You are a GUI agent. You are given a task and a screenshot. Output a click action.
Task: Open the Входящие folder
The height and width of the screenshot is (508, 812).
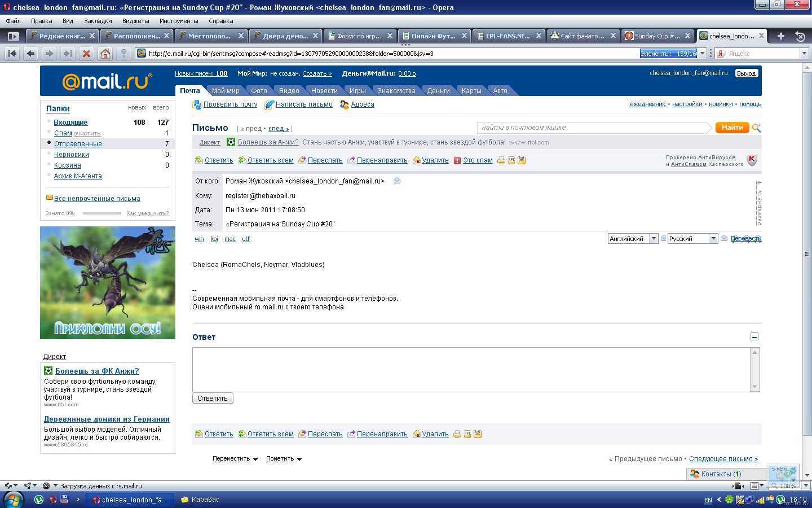coord(70,122)
